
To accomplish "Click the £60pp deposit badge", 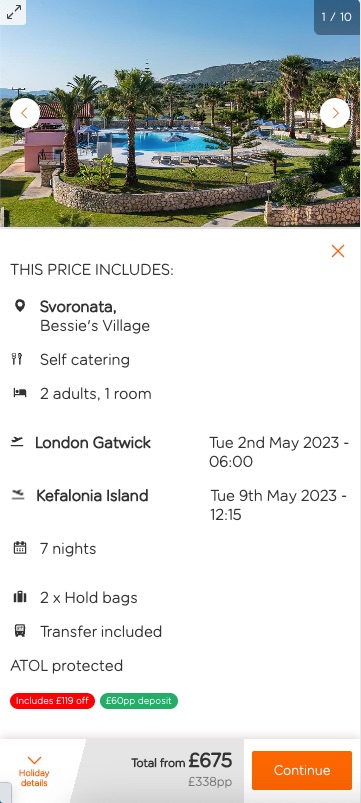I will [x=139, y=701].
